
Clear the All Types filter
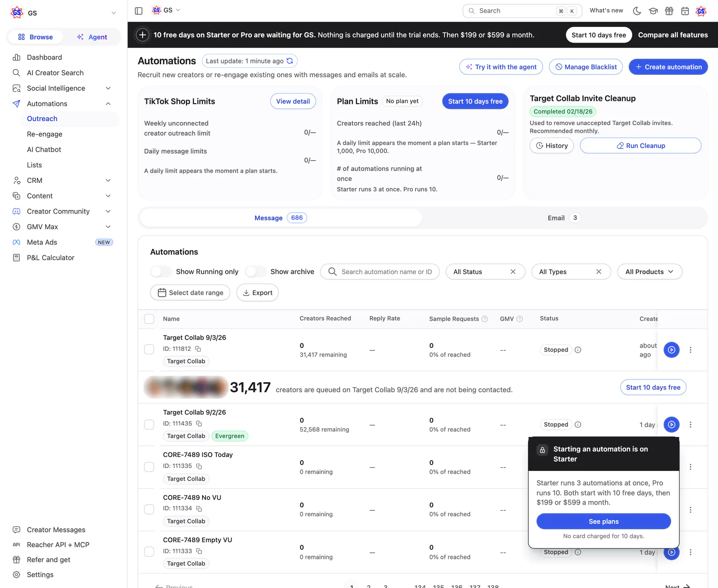click(x=599, y=272)
